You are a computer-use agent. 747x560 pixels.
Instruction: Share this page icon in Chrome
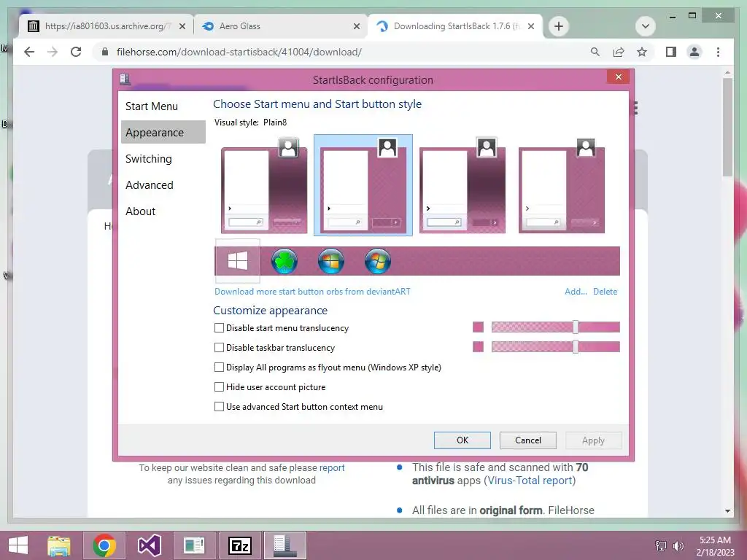[x=619, y=52]
